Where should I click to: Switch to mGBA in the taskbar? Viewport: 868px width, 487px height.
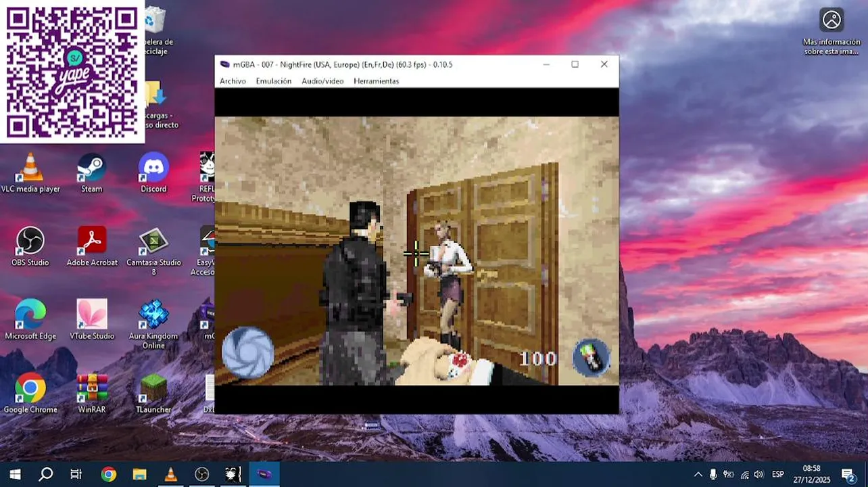264,474
